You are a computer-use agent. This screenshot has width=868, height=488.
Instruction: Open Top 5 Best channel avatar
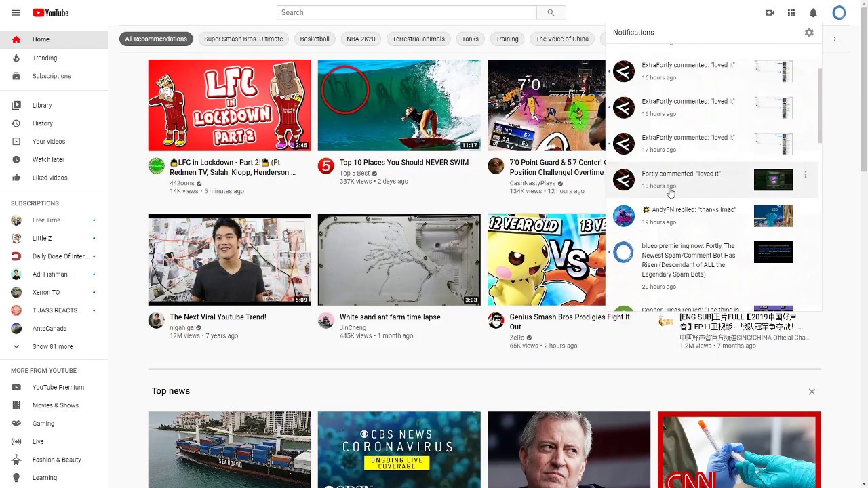click(x=326, y=166)
